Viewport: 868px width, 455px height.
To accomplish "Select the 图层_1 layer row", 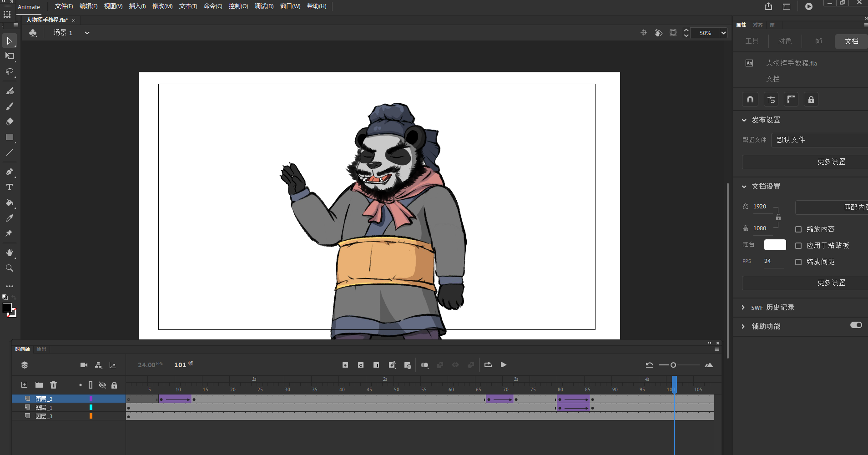I will coord(68,408).
